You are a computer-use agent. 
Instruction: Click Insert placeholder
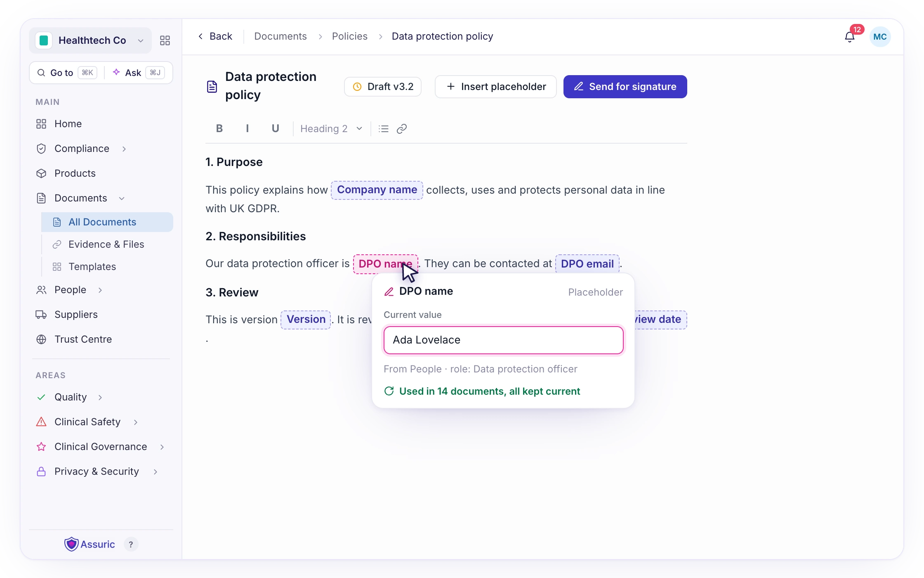click(495, 87)
